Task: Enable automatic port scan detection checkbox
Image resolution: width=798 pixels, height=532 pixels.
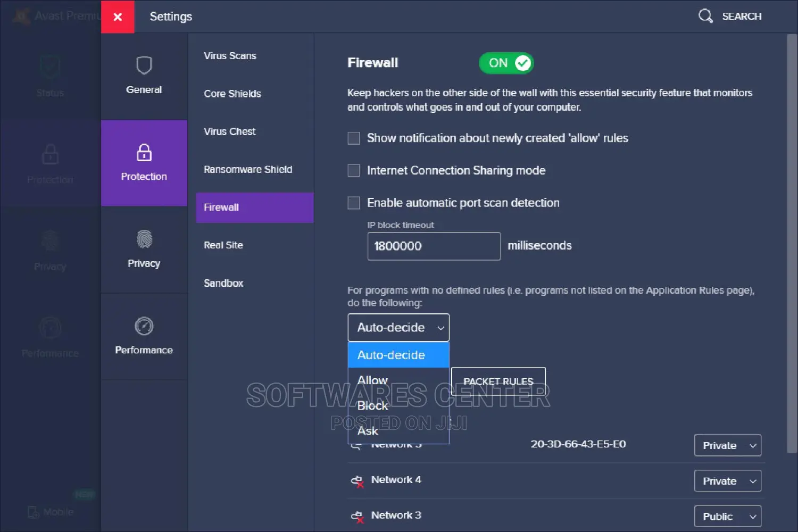Action: pos(354,203)
